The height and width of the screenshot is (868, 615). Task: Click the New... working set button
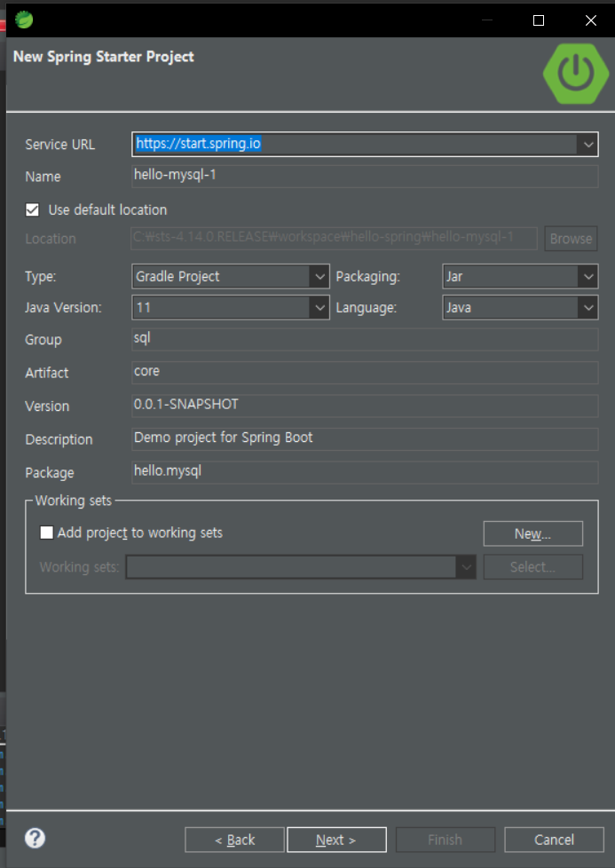(533, 533)
